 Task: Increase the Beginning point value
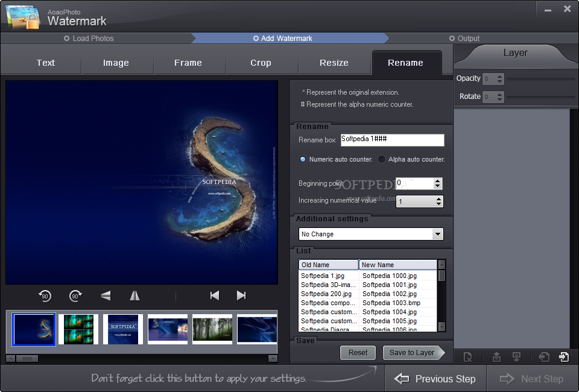coord(438,181)
